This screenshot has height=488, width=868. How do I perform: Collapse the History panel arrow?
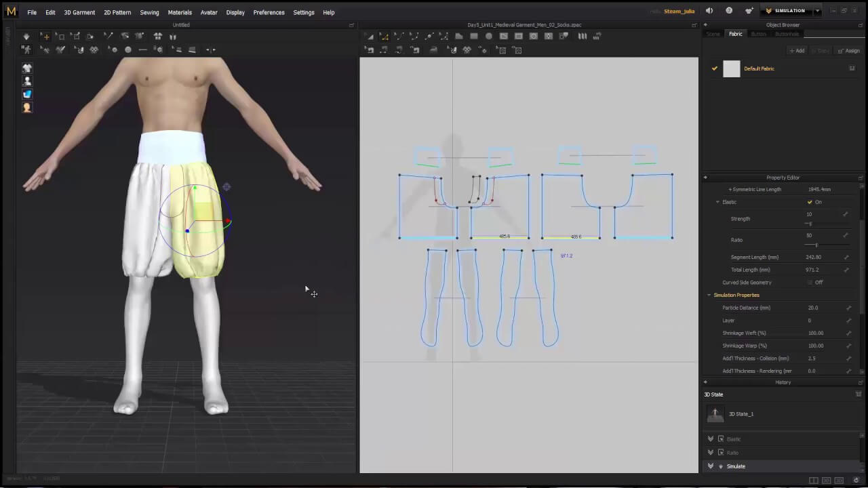point(705,382)
